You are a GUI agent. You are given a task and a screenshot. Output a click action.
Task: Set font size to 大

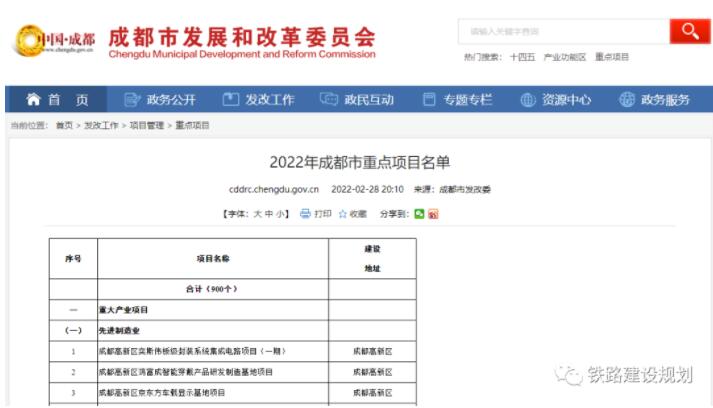pyautogui.click(x=257, y=214)
